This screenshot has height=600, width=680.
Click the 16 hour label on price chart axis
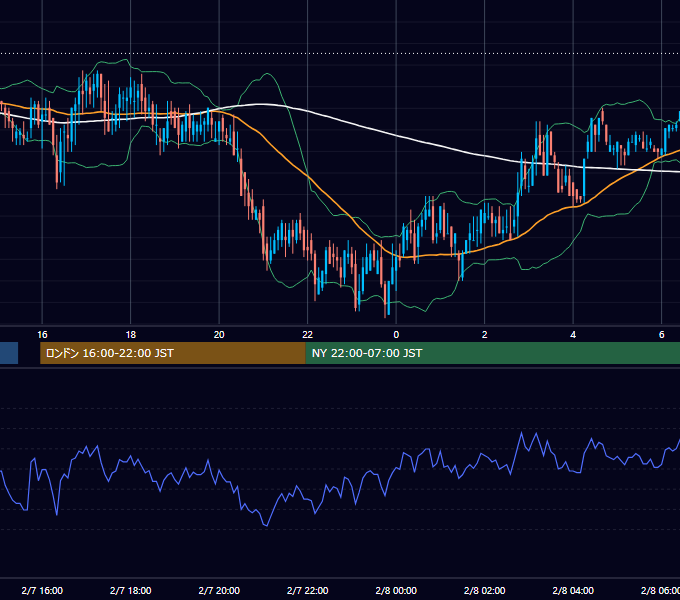(42, 335)
